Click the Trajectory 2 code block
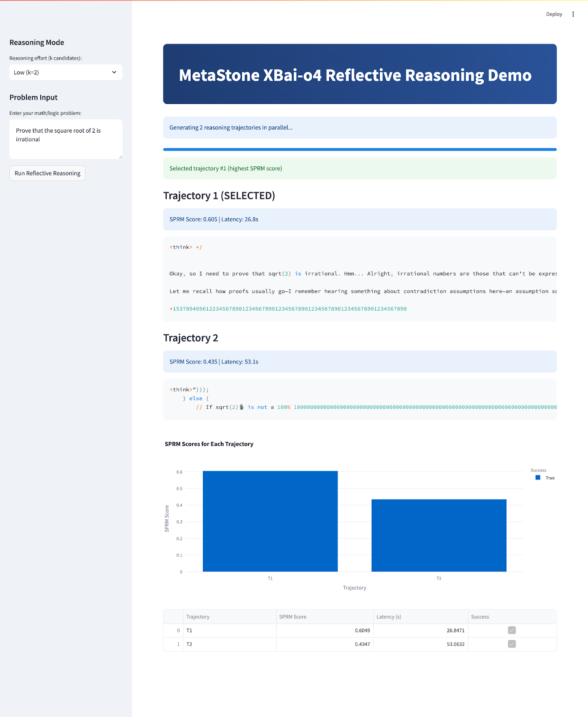588x717 pixels. click(360, 399)
